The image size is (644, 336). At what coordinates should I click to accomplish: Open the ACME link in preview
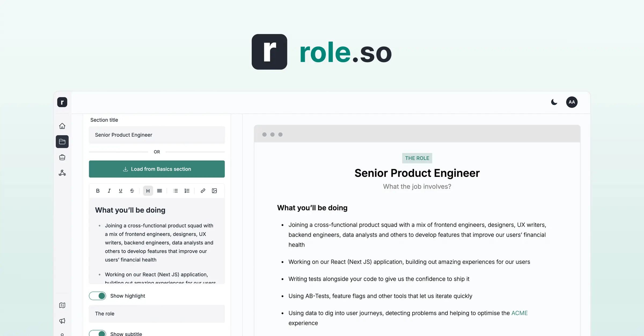519,313
